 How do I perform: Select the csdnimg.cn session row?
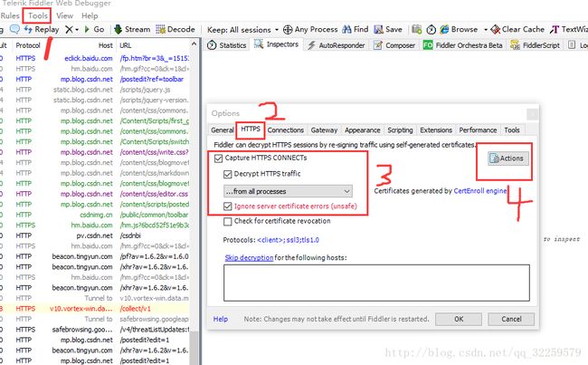[x=94, y=215]
